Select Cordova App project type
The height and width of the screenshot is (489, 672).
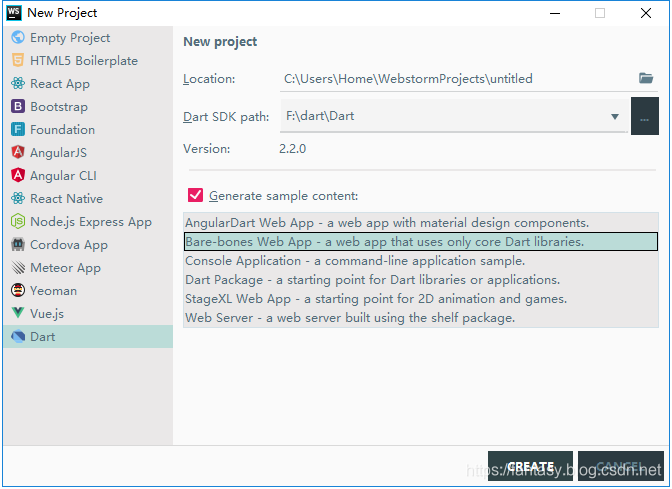(88, 244)
